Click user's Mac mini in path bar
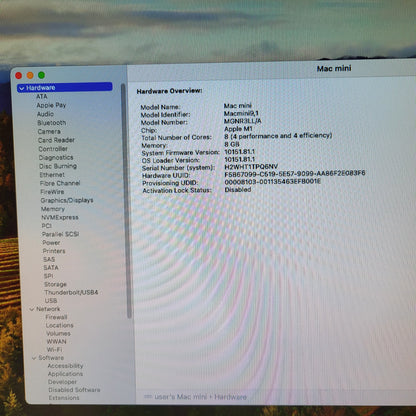 (181, 397)
